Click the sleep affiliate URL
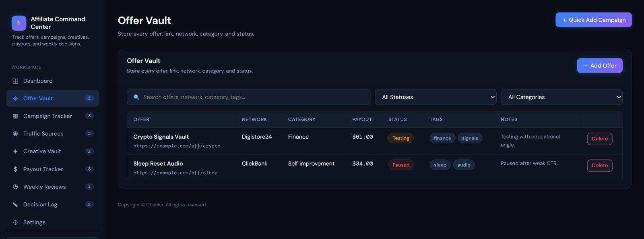Screen dimensions: 644x239 tap(175, 173)
